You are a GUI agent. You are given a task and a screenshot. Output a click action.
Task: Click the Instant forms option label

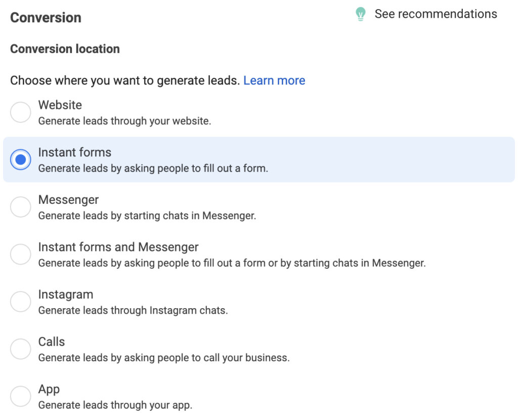(74, 152)
